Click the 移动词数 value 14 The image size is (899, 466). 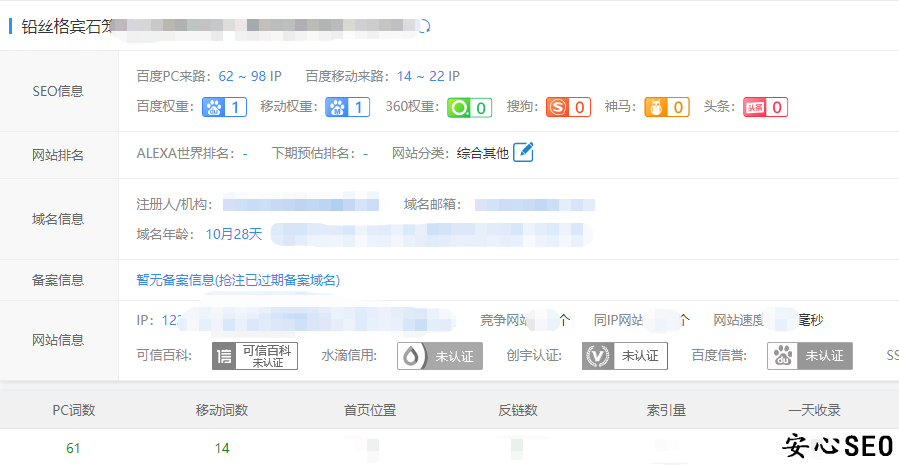click(x=222, y=448)
